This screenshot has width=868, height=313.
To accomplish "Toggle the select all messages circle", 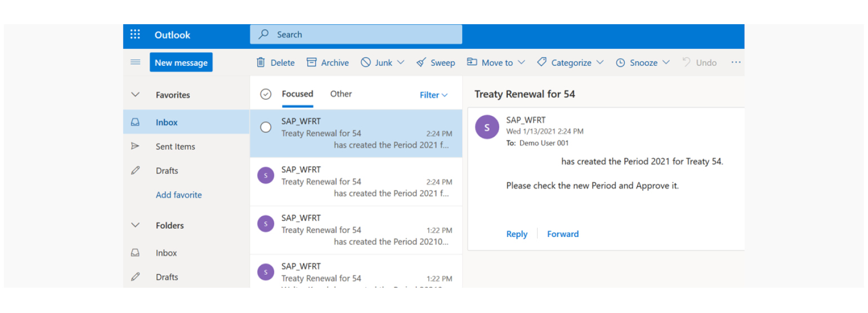I will pos(266,95).
